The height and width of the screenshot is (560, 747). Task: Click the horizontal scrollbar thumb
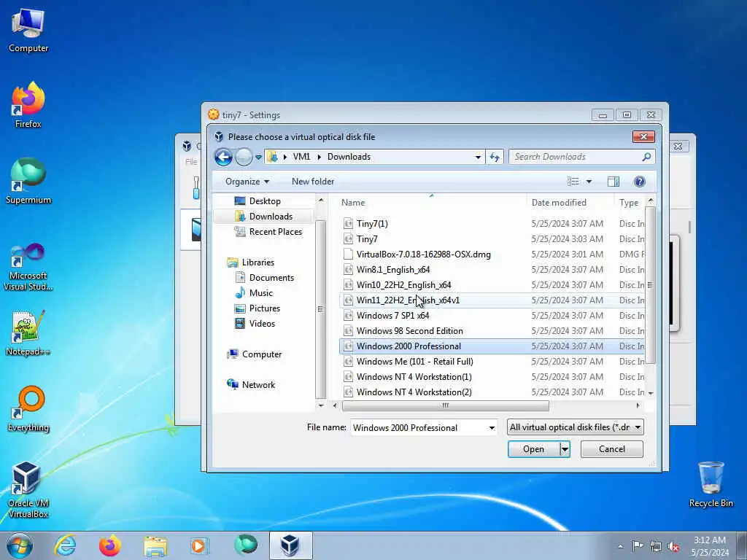[446, 405]
